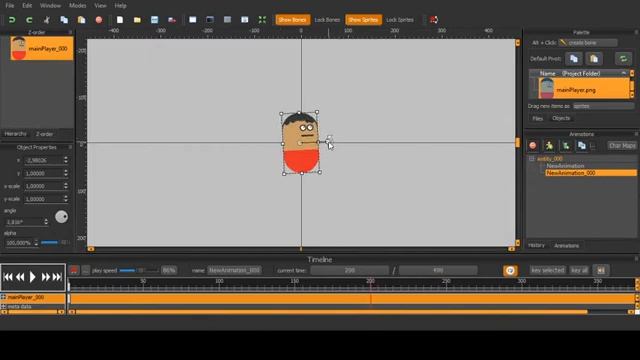
Task: Click the paste clipboard icon in toolbar
Action: [82, 20]
